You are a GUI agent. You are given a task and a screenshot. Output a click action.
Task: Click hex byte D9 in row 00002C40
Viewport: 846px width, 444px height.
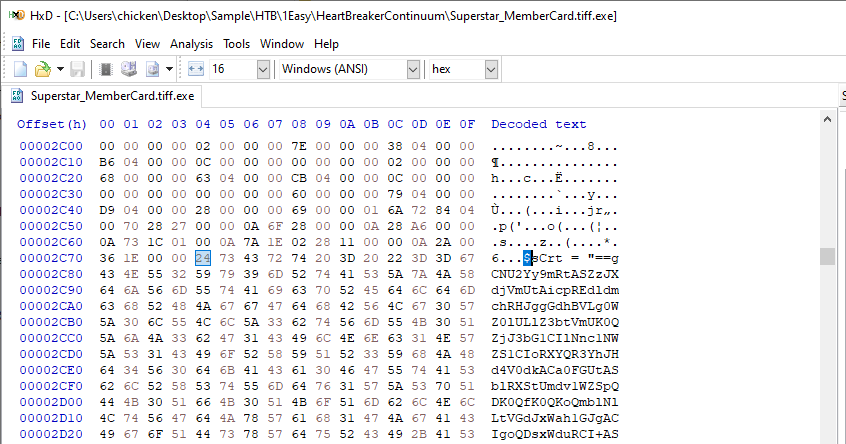107,210
